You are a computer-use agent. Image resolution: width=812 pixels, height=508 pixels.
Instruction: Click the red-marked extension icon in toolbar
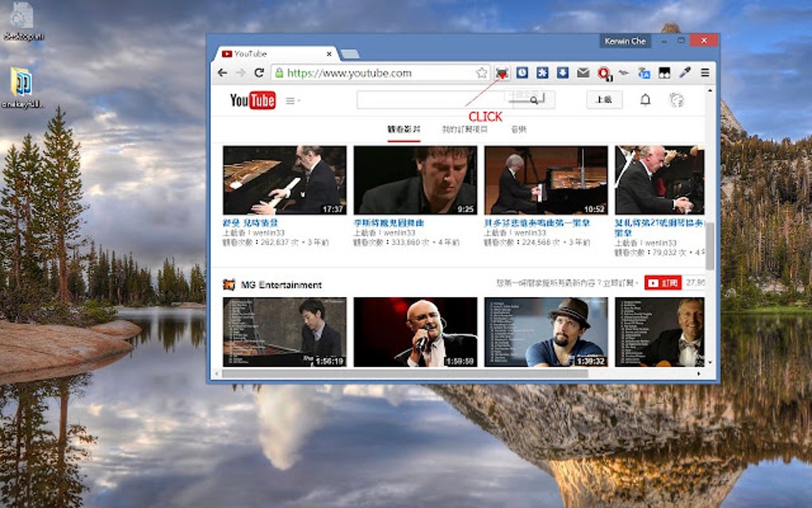[x=502, y=72]
